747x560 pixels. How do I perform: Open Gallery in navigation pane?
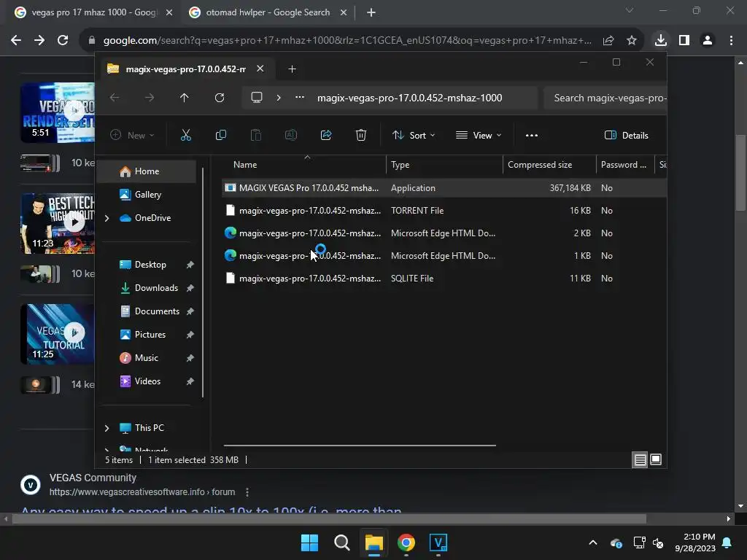coord(147,194)
